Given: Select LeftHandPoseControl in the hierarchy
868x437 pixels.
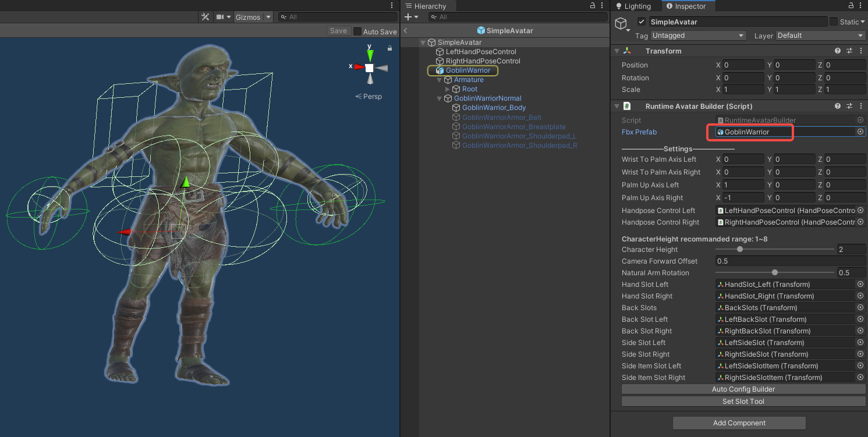Looking at the screenshot, I should [481, 52].
